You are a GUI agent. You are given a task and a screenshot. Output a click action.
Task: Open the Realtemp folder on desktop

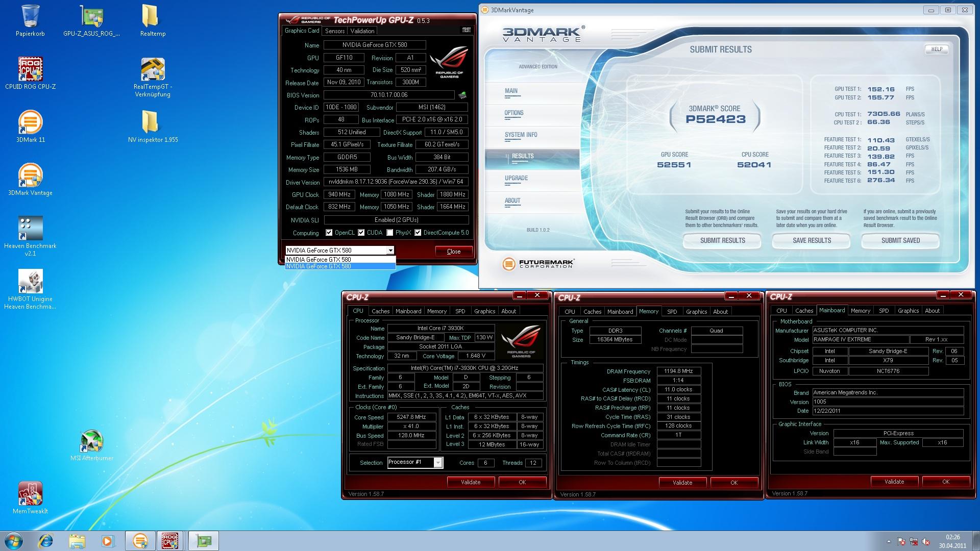153,21
